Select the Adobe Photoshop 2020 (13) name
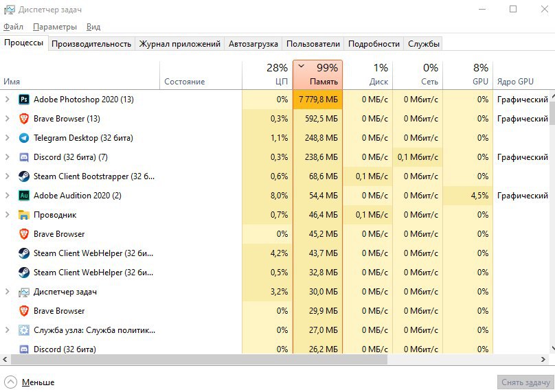Image resolution: width=555 pixels, height=392 pixels. click(84, 100)
